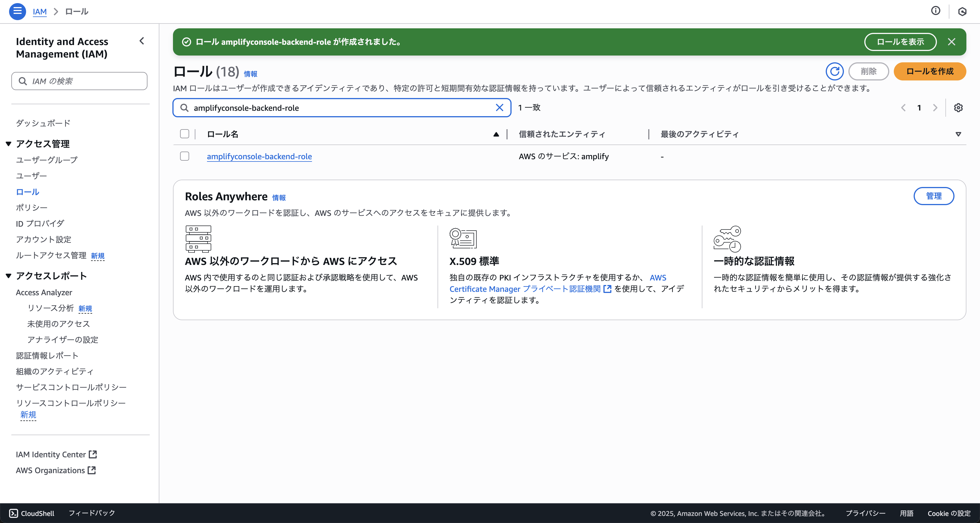This screenshot has width=980, height=523.
Task: Click 情報 link next to ロール (18)
Action: point(250,74)
